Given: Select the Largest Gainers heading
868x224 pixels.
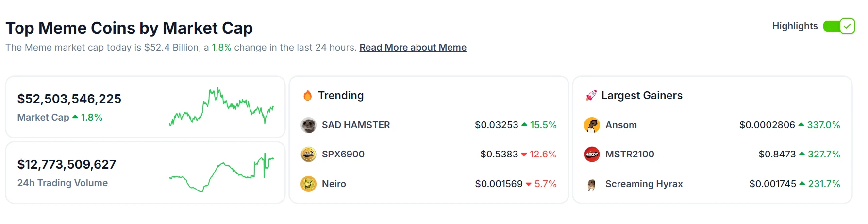Looking at the screenshot, I should click(x=642, y=96).
